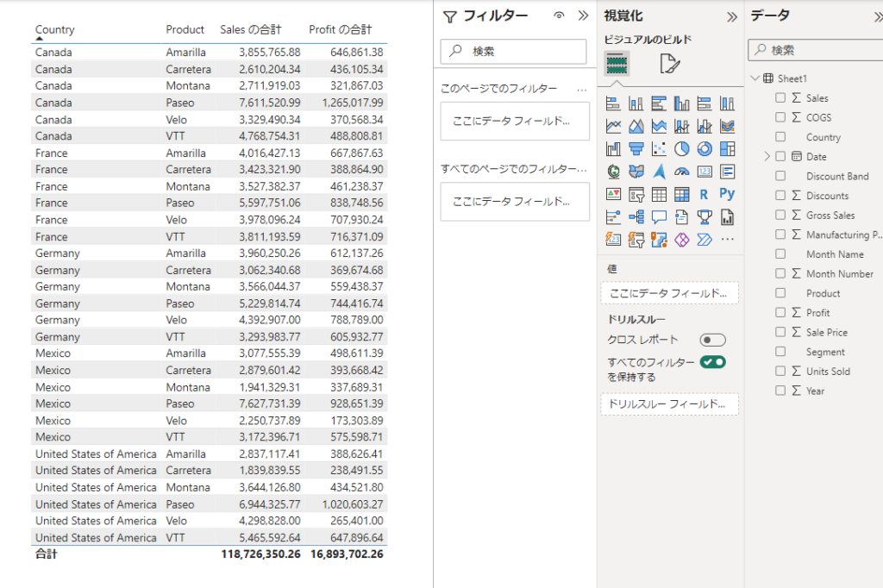The height and width of the screenshot is (588, 883).
Task: Switch to the build visual tab
Action: coord(617,64)
